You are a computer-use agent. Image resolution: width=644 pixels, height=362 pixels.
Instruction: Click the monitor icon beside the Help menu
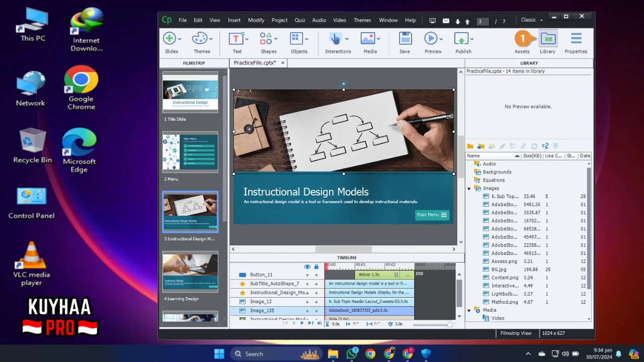433,21
